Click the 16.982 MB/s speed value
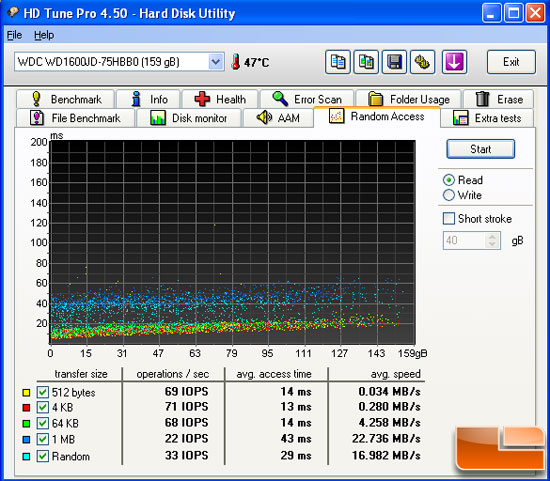This screenshot has height=481, width=550. point(386,455)
